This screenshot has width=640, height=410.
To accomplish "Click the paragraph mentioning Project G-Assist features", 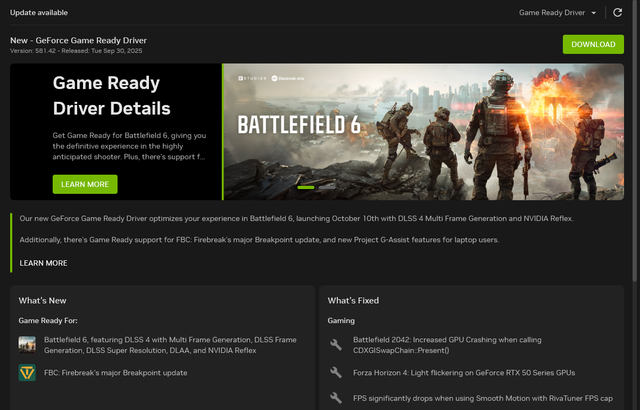I will click(259, 240).
